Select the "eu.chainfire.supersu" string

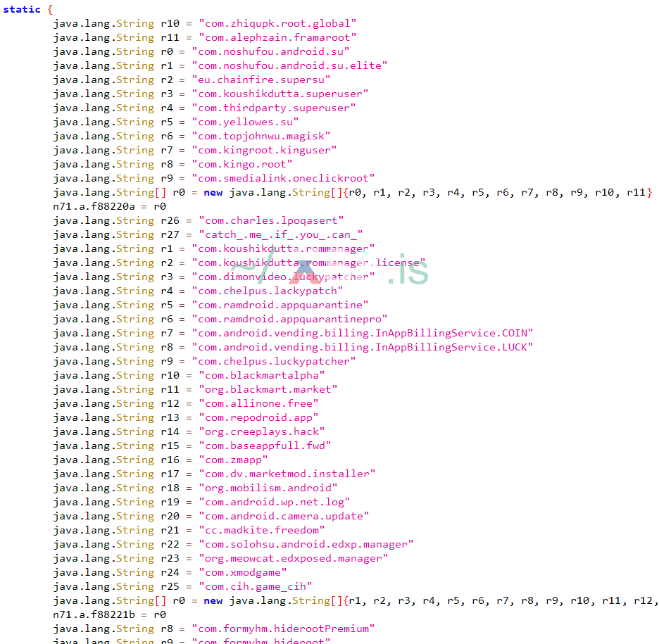[261, 80]
